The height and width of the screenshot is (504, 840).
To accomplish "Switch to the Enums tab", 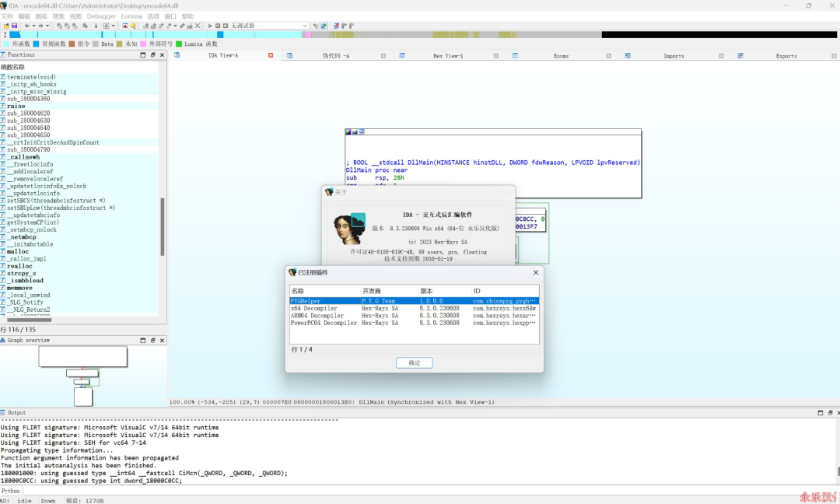I will [561, 56].
